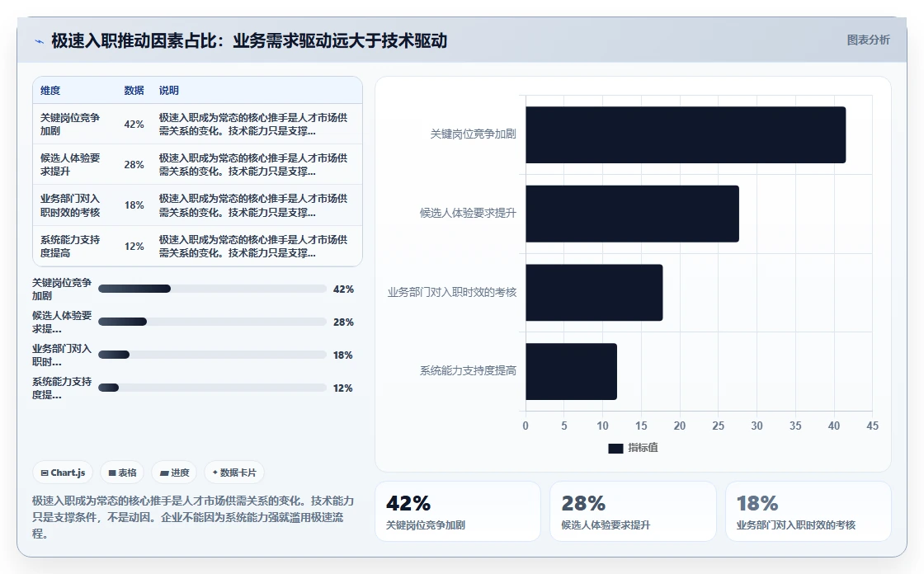924x574 pixels.
Task: Click the 候选人体验要求提升 chart bar
Action: click(632, 214)
